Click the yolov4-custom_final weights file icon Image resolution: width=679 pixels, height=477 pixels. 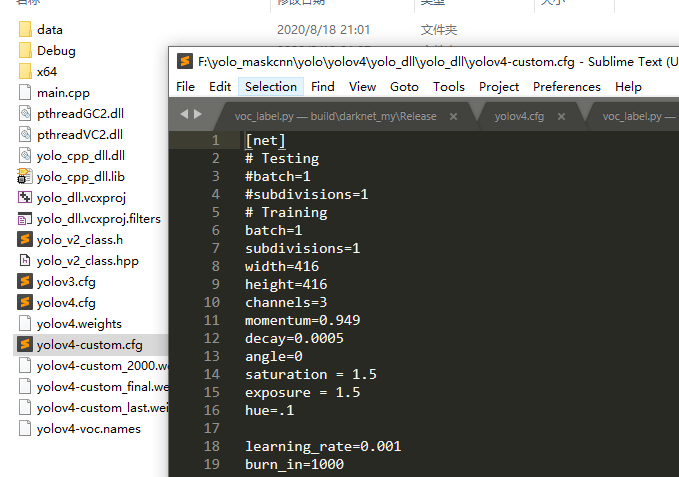(25, 387)
